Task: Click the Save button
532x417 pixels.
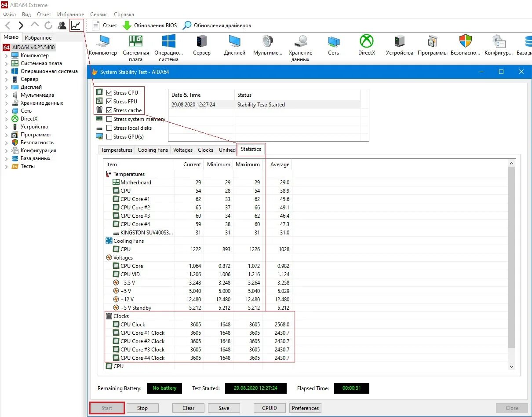Action: tap(224, 408)
